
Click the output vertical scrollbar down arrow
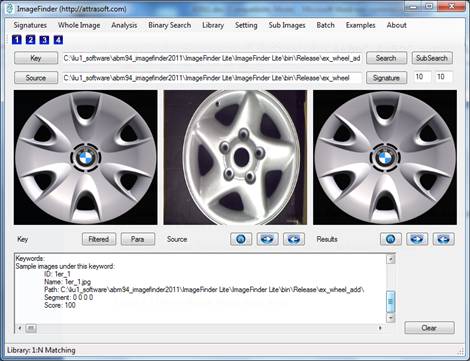tap(391, 318)
